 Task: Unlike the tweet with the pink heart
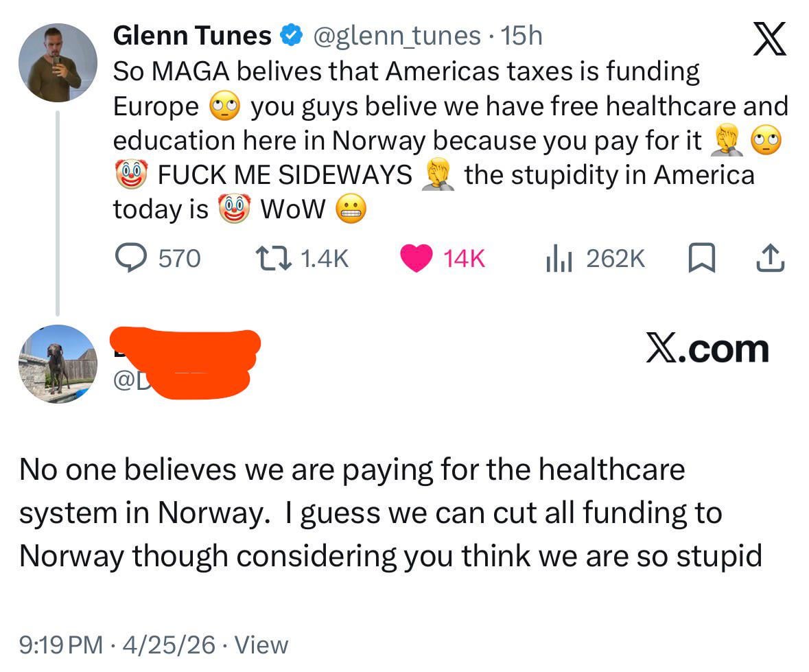pyautogui.click(x=416, y=258)
